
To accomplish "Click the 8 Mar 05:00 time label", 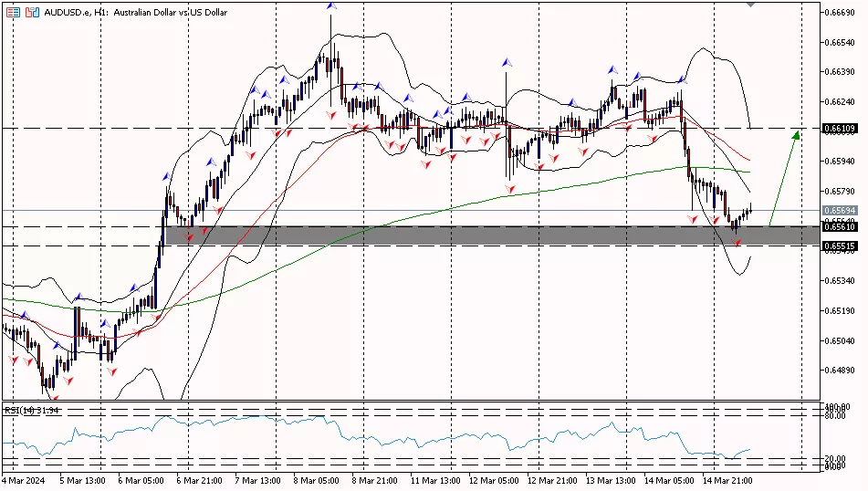I will (314, 480).
